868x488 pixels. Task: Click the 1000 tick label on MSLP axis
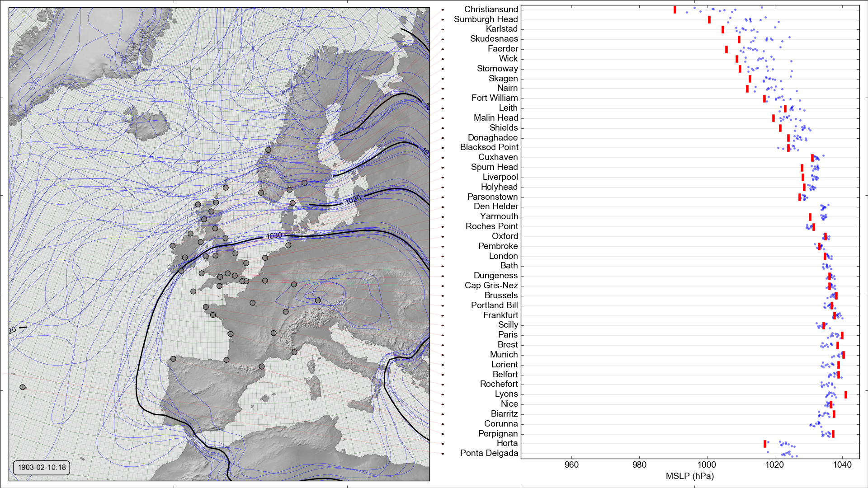click(x=707, y=465)
